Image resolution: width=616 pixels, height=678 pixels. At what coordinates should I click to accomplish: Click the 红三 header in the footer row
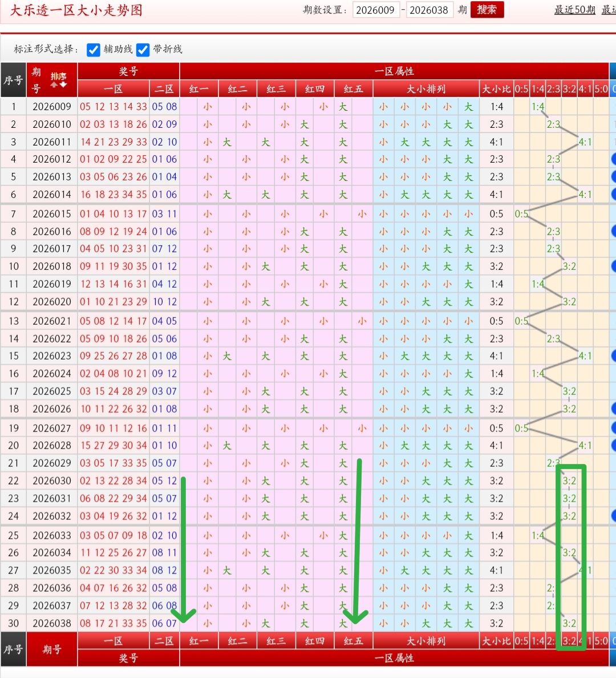(276, 641)
